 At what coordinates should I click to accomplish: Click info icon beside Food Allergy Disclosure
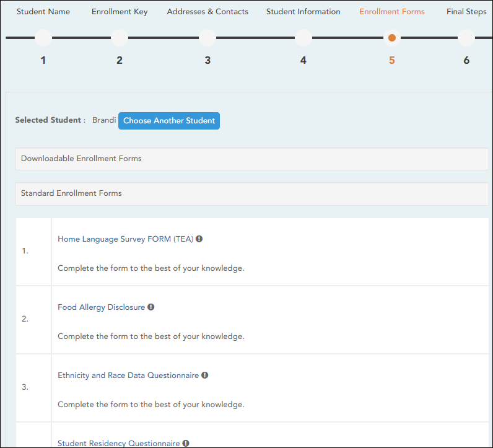click(151, 307)
